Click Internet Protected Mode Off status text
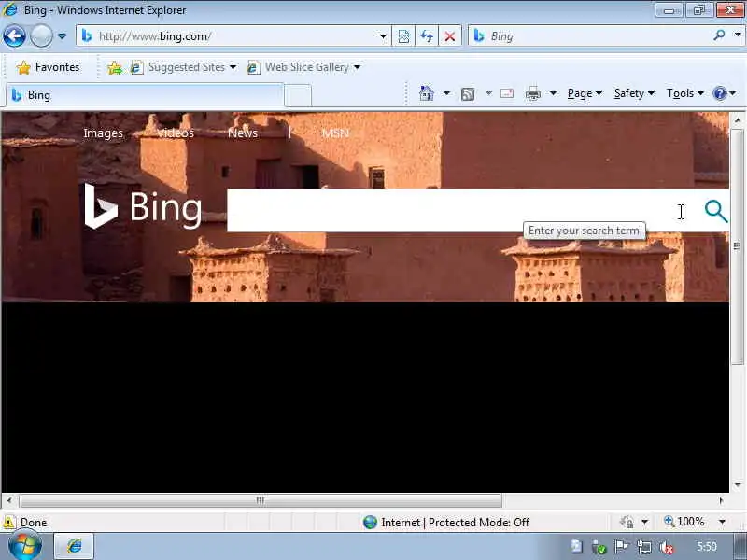This screenshot has width=747, height=560. [455, 523]
